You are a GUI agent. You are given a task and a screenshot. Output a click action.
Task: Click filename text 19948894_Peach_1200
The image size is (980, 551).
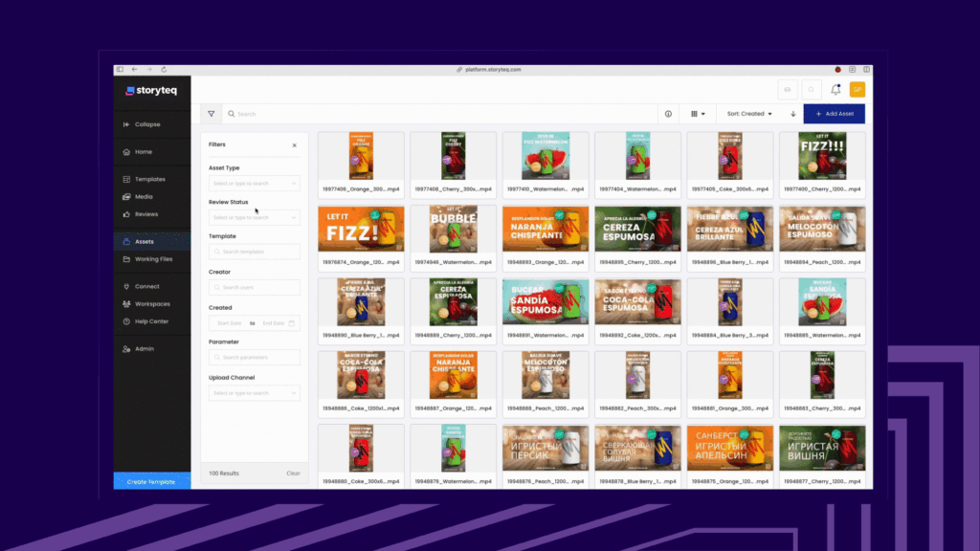tap(822, 262)
